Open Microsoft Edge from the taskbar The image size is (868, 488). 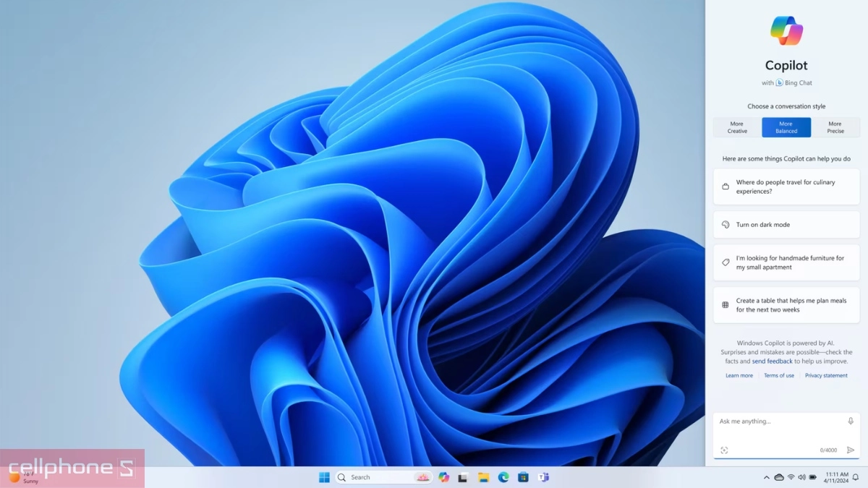pos(503,477)
